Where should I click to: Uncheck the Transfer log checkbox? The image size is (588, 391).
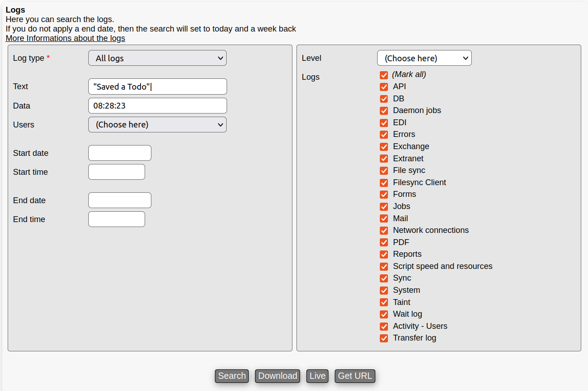coord(384,338)
